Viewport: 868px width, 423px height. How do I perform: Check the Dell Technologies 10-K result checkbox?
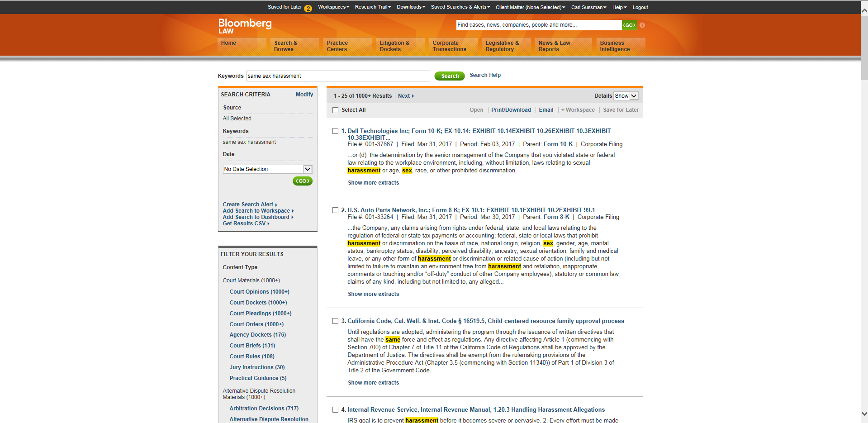pos(335,131)
